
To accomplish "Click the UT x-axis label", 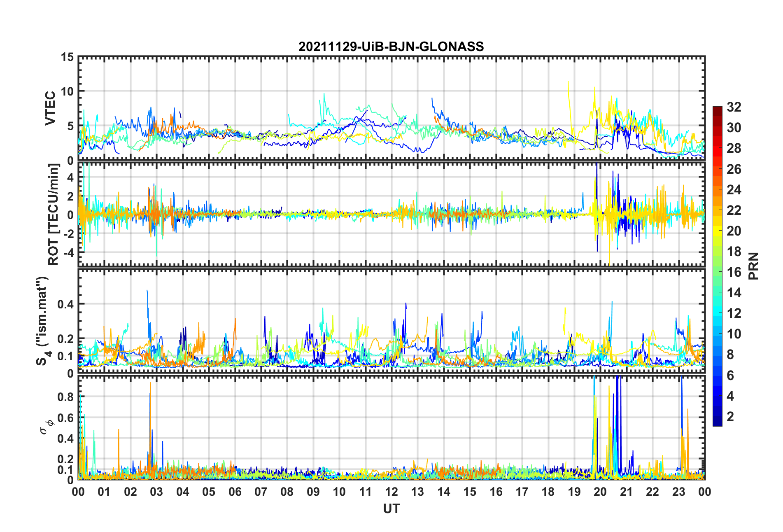I will 391,509.
